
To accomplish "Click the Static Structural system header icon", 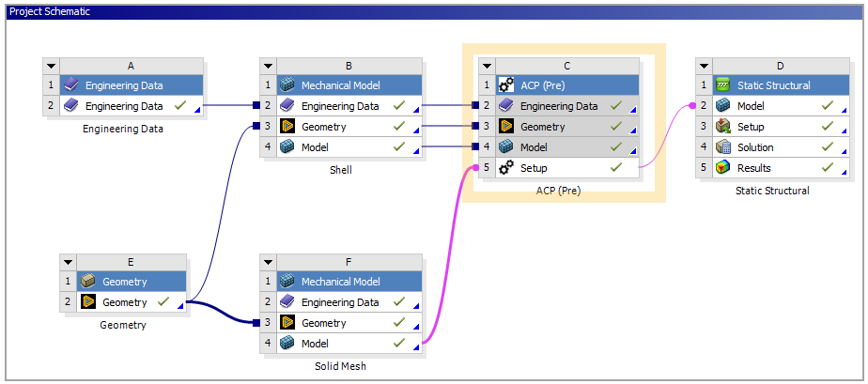I will [x=723, y=85].
